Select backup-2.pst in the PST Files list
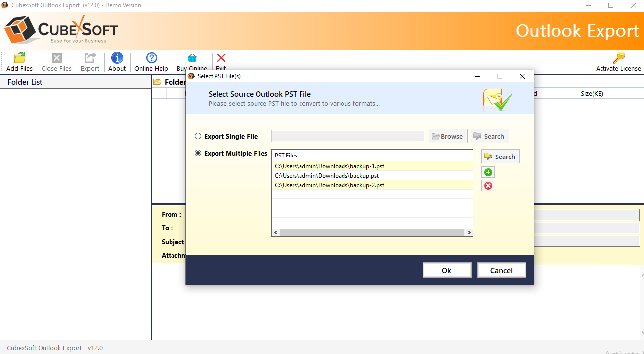 click(x=372, y=185)
